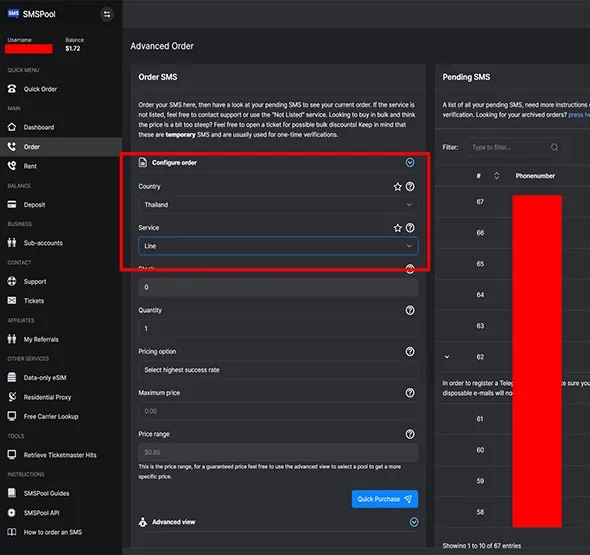
Task: Click My Referrals icon
Action: (12, 339)
